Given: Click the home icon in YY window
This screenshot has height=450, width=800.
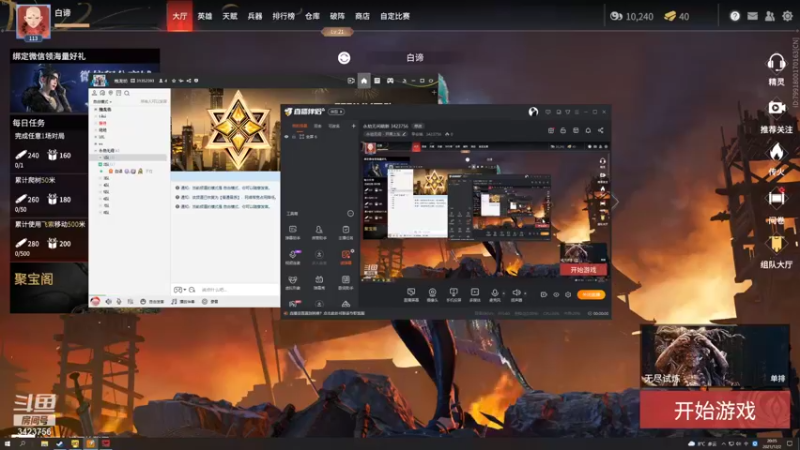Looking at the screenshot, I should [x=364, y=81].
